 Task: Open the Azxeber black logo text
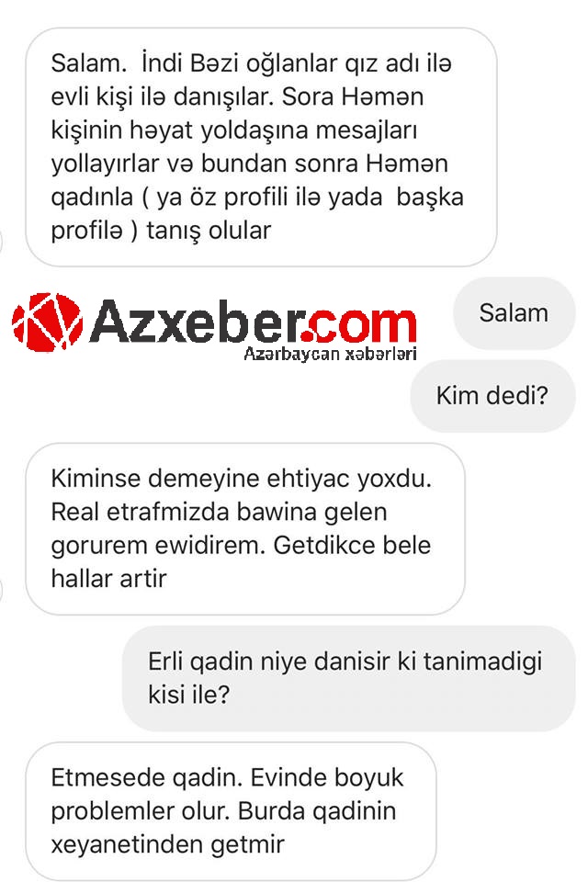(196, 321)
